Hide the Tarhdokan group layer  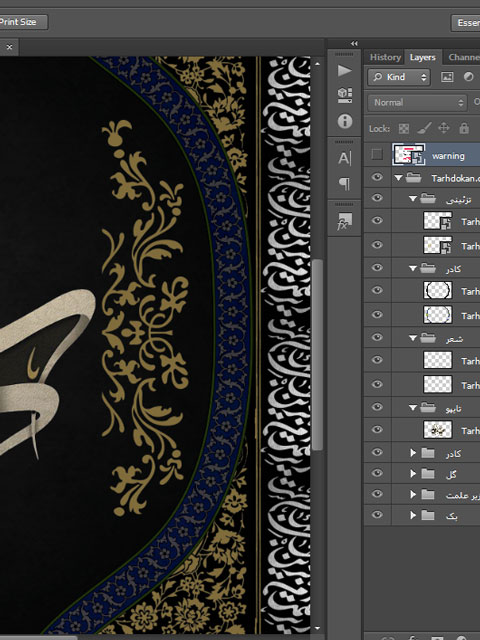(x=377, y=177)
